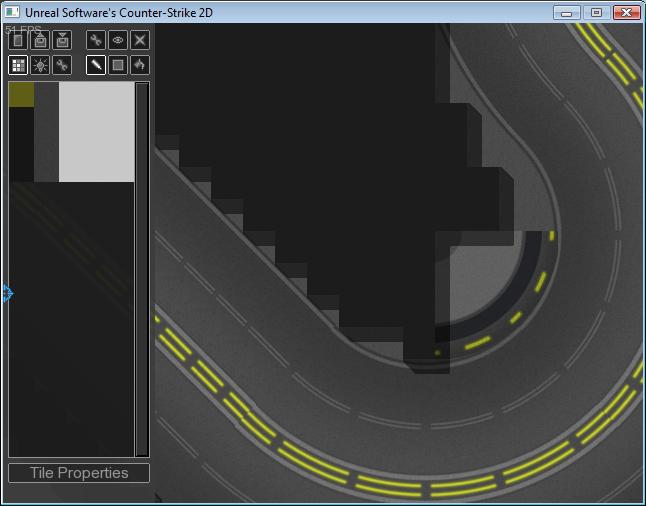Select the tiles mode grid icon
This screenshot has width=646, height=506.
coord(18,65)
